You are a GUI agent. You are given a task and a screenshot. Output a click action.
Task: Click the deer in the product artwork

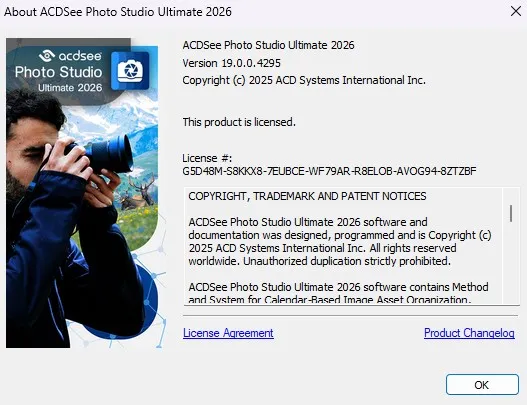pos(138,195)
